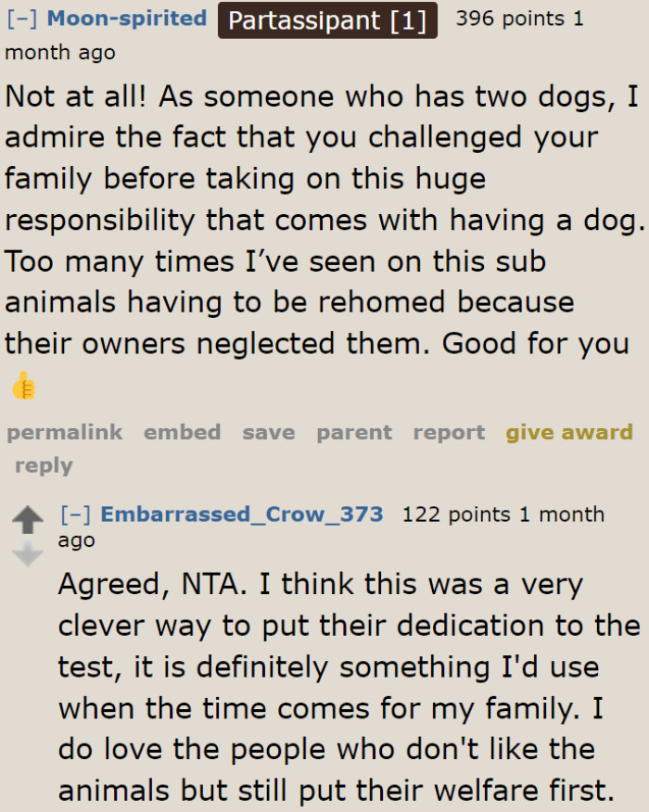Viewport: 649px width, 812px height.
Task: Click the permalink option
Action: pyautogui.click(x=64, y=432)
